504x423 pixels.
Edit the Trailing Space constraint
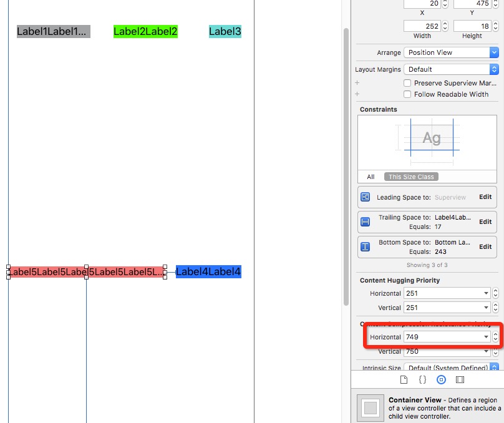click(x=485, y=221)
